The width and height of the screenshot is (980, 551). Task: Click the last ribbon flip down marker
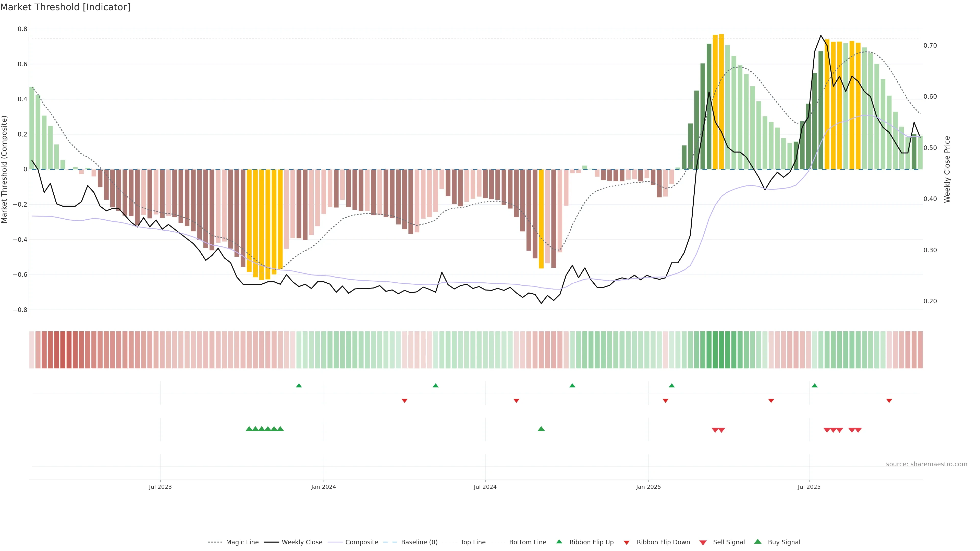click(x=889, y=400)
